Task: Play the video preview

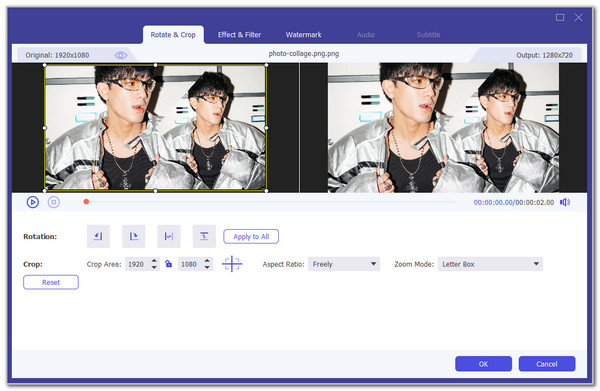Action: click(x=33, y=202)
